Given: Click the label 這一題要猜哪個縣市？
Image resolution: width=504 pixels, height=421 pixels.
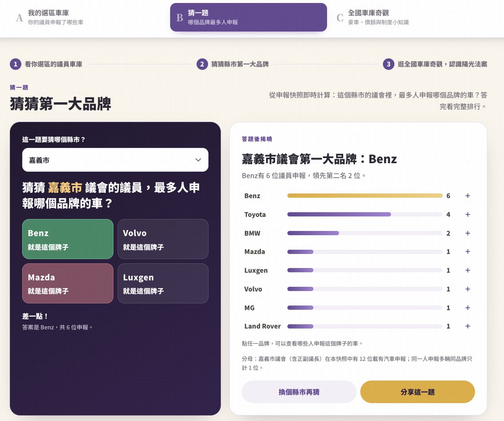Looking at the screenshot, I should (x=54, y=140).
